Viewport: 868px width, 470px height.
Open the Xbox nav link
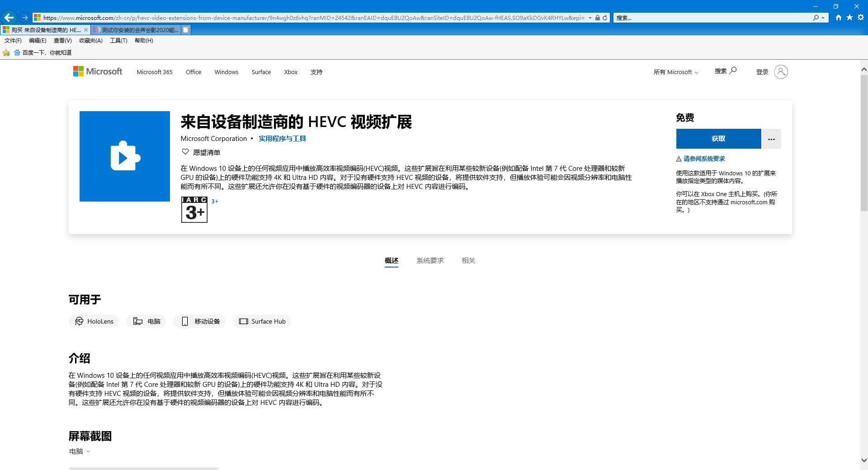click(x=291, y=72)
